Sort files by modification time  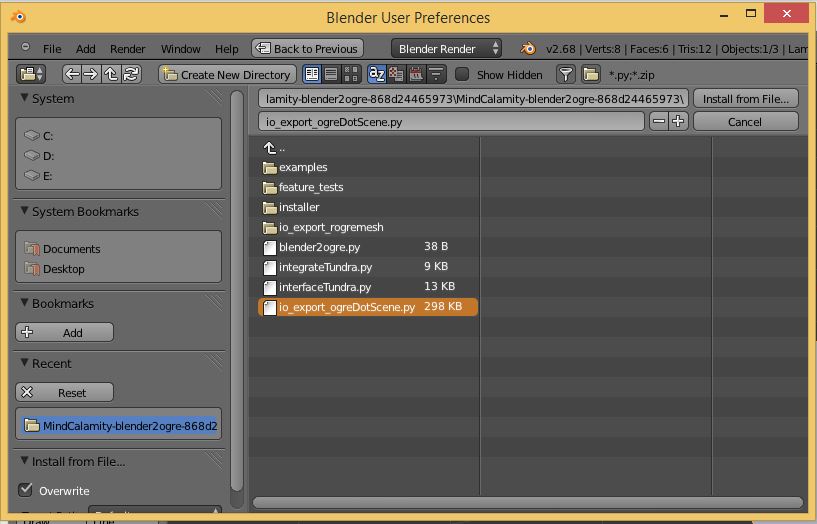click(416, 74)
